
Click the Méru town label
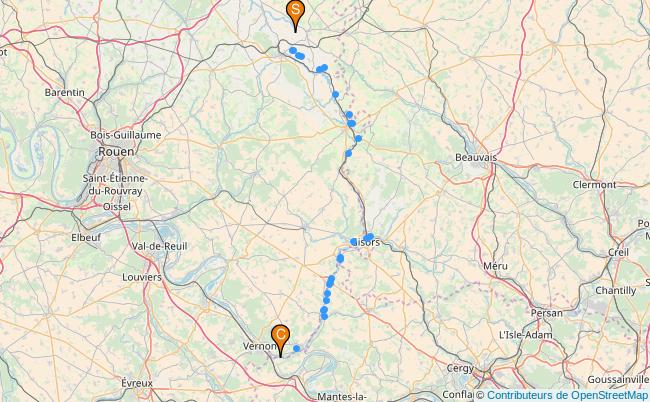[495, 266]
